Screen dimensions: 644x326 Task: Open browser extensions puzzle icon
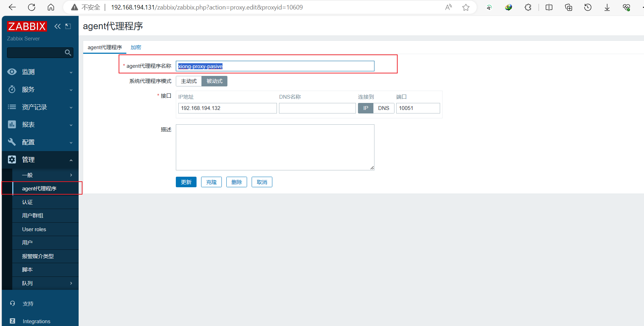[528, 7]
